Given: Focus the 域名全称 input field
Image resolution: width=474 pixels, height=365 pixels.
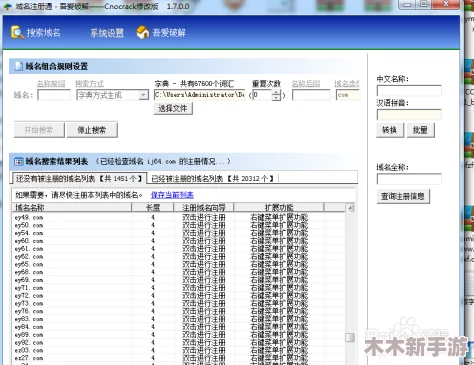Looking at the screenshot, I should coord(409,179).
